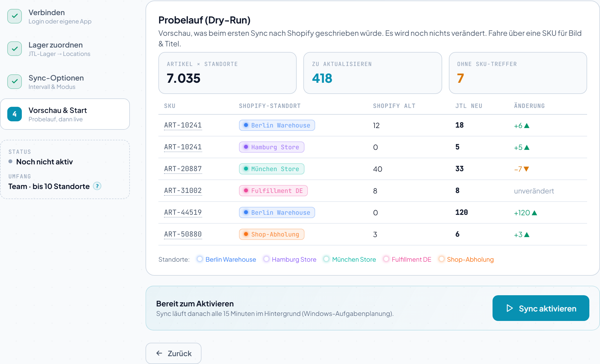Click Shopify alt value 12
The height and width of the screenshot is (364, 600).
coord(376,125)
